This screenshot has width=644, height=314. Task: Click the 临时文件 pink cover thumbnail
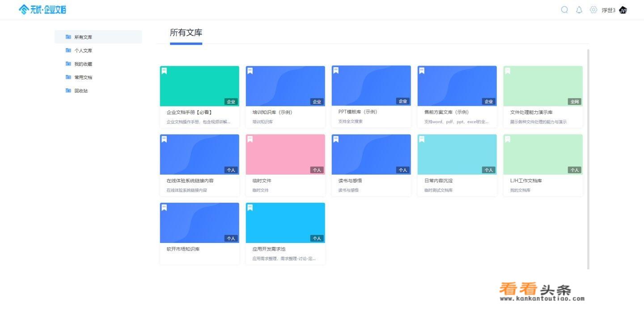285,155
